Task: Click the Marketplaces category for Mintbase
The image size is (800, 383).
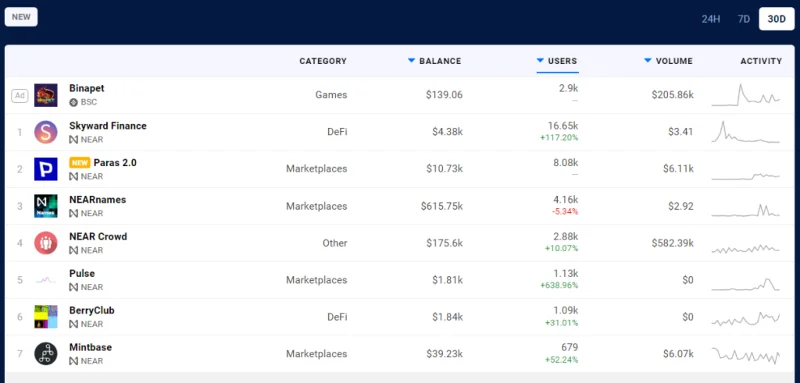Action: point(316,354)
